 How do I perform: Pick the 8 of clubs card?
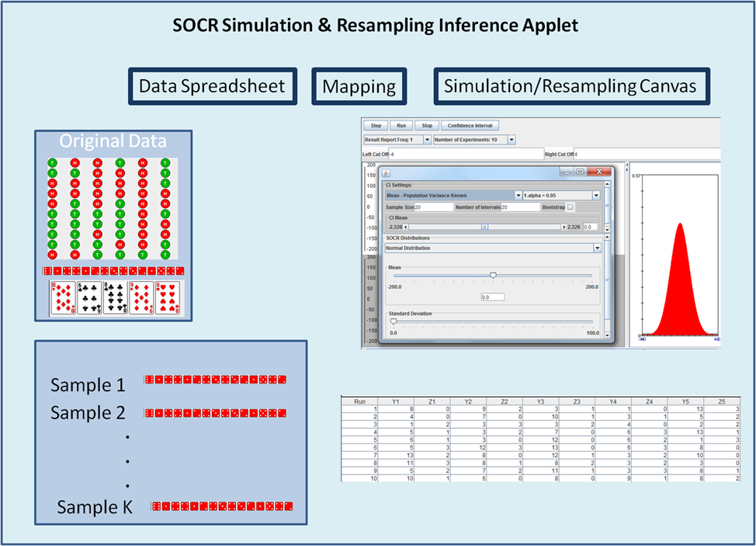tap(115, 297)
